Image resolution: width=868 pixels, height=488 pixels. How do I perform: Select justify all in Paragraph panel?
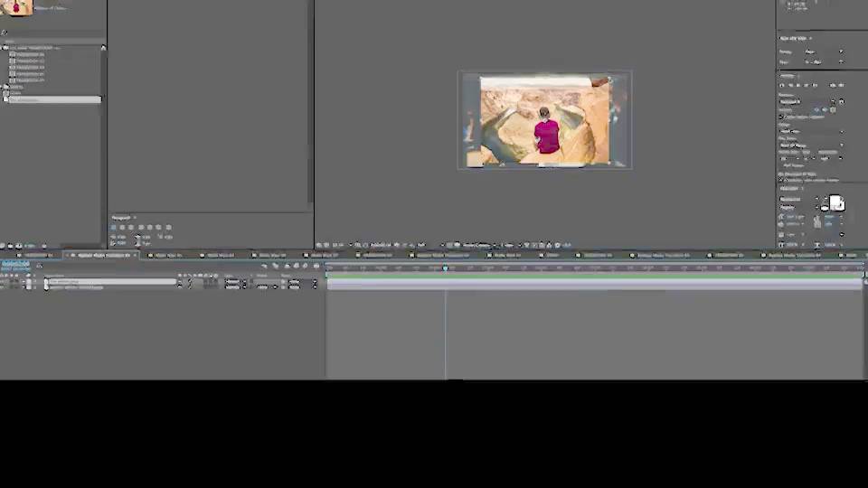pos(169,228)
